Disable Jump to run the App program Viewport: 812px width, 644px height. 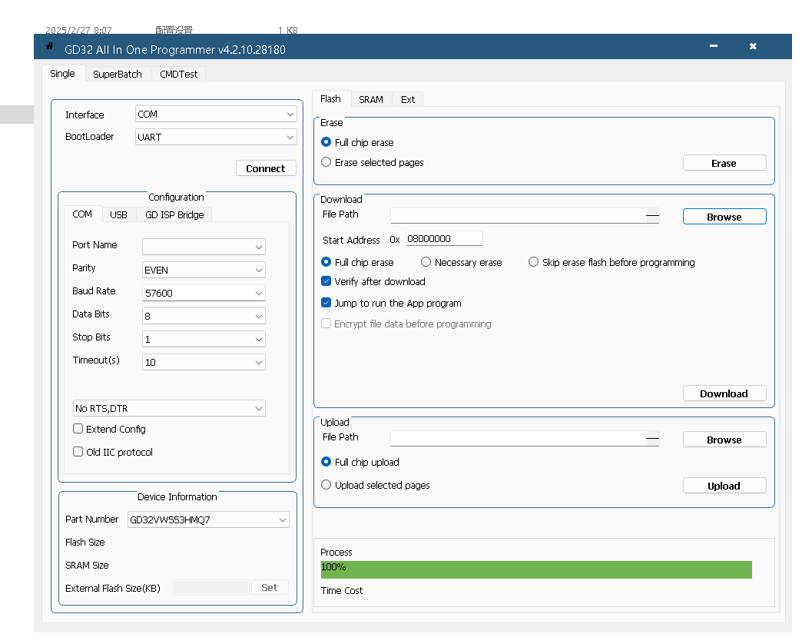coord(326,304)
